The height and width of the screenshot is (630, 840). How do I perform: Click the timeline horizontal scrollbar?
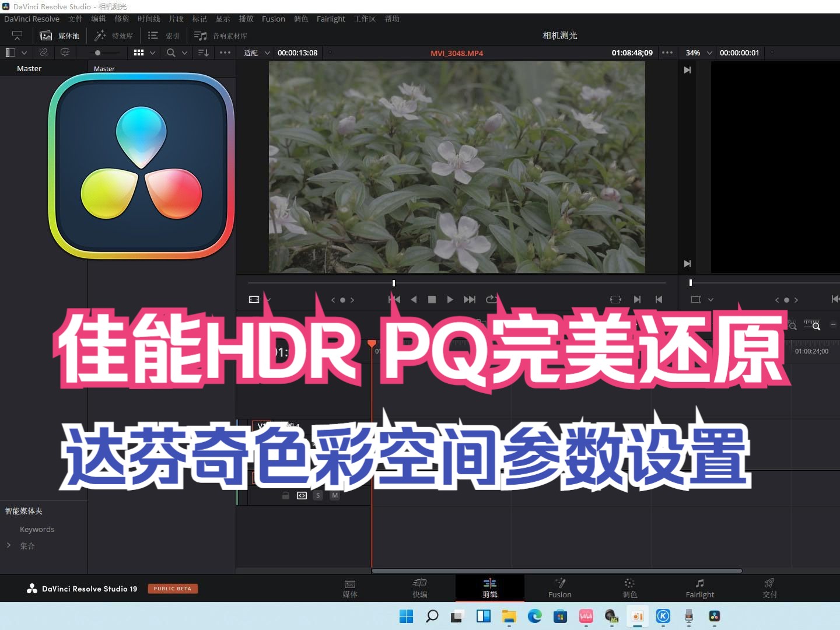tap(557, 570)
